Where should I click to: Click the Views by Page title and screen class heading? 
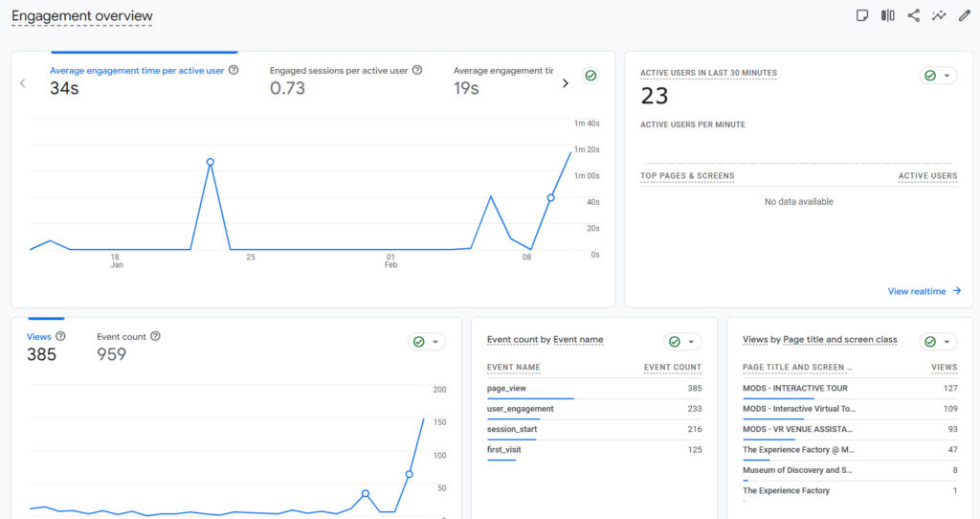click(819, 340)
